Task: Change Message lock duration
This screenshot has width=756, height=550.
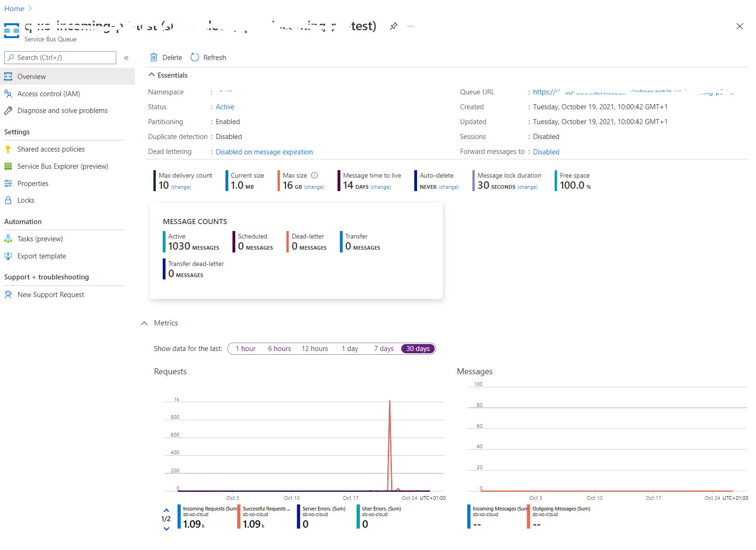Action: pyautogui.click(x=528, y=187)
